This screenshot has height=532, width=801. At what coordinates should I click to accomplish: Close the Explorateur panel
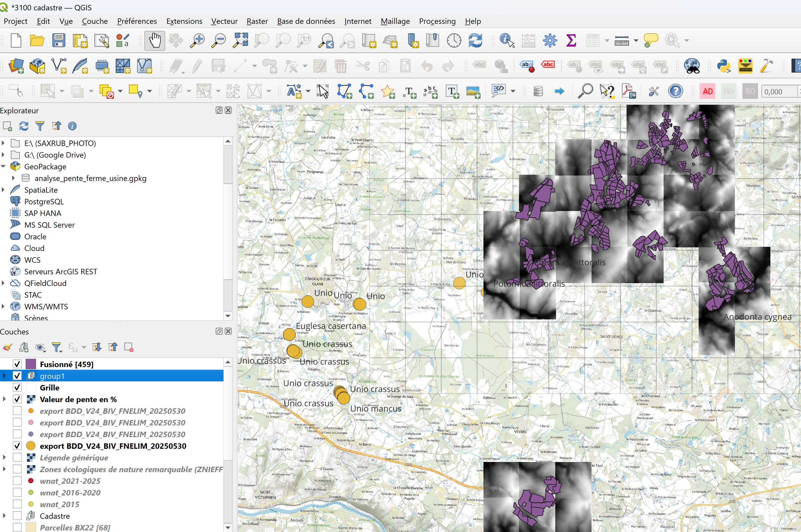(228, 110)
